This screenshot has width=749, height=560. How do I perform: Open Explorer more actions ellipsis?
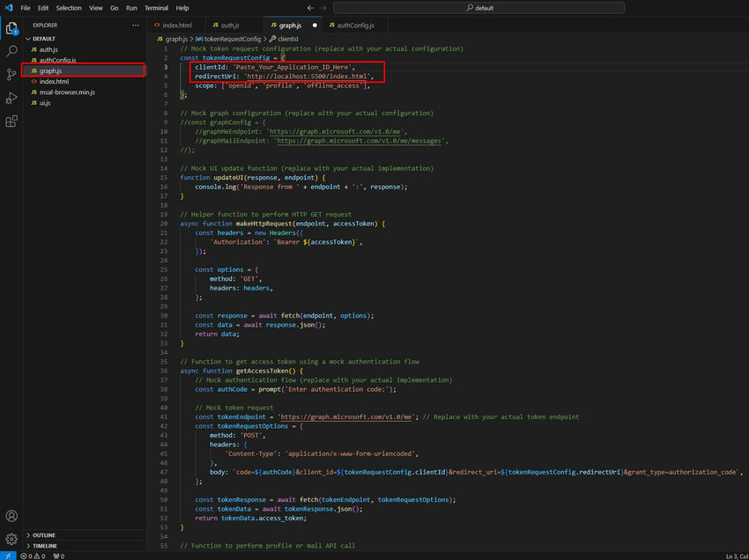coord(135,26)
